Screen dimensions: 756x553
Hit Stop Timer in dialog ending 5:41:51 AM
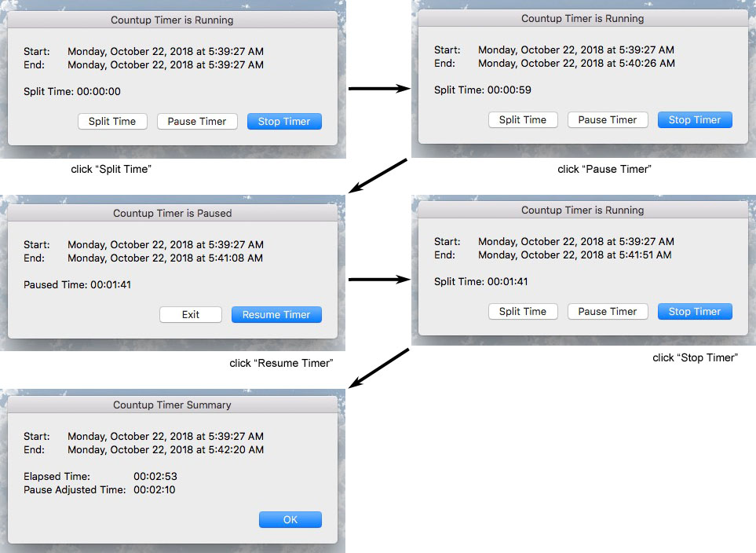tap(695, 312)
